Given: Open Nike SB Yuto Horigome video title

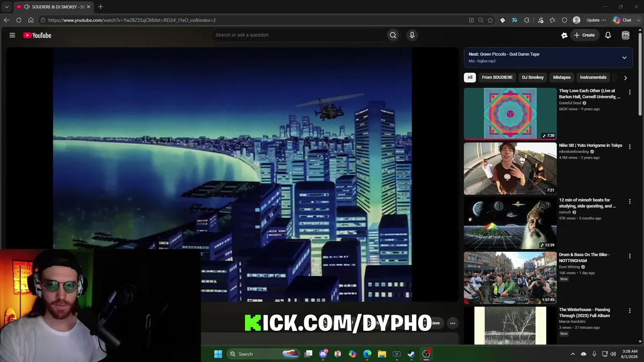Looking at the screenshot, I should [x=591, y=145].
